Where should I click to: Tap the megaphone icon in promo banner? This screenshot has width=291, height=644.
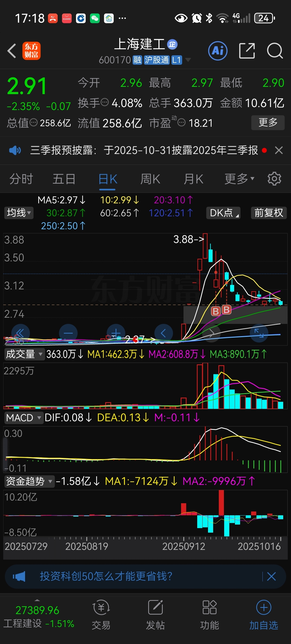(19, 577)
